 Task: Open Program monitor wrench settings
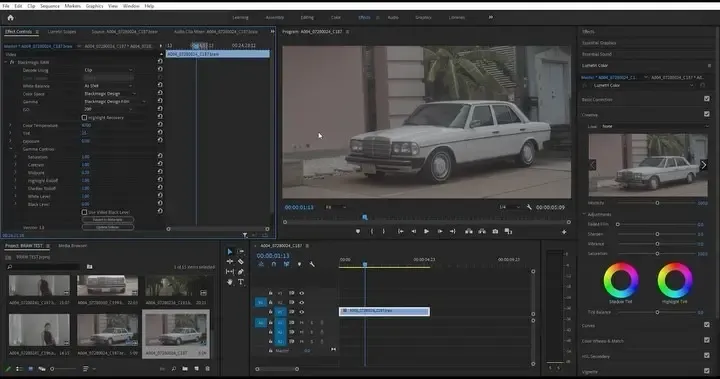click(x=529, y=207)
